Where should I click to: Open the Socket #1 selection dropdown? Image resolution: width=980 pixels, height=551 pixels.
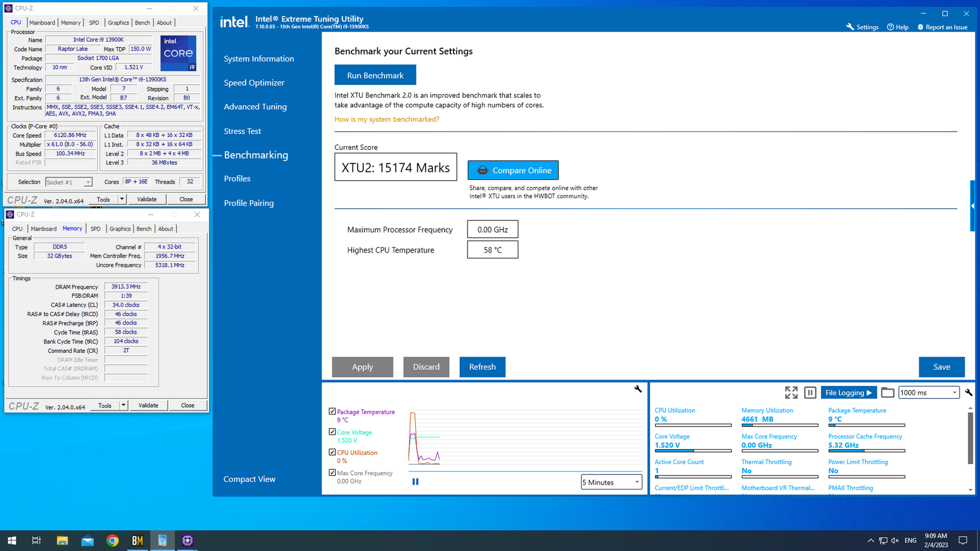pyautogui.click(x=68, y=182)
